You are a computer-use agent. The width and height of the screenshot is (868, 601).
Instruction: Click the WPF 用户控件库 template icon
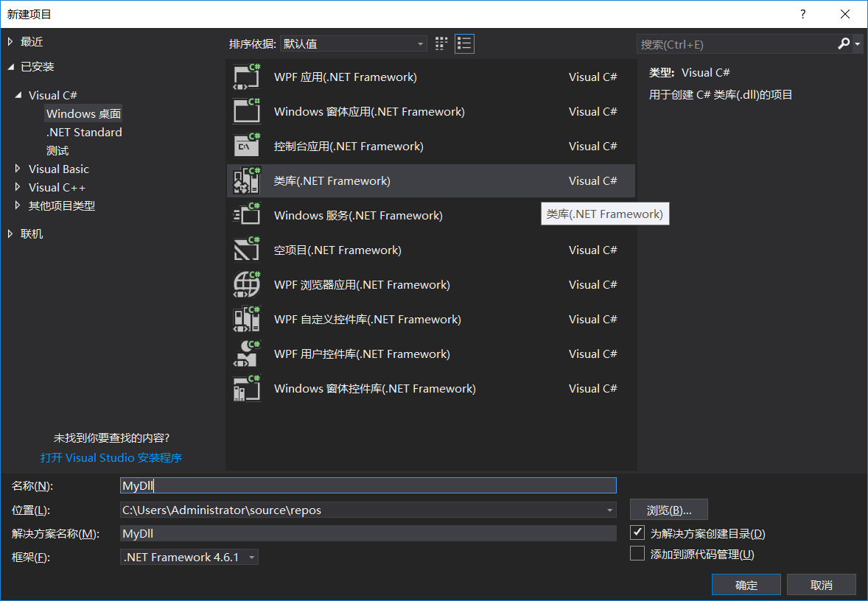tap(246, 354)
